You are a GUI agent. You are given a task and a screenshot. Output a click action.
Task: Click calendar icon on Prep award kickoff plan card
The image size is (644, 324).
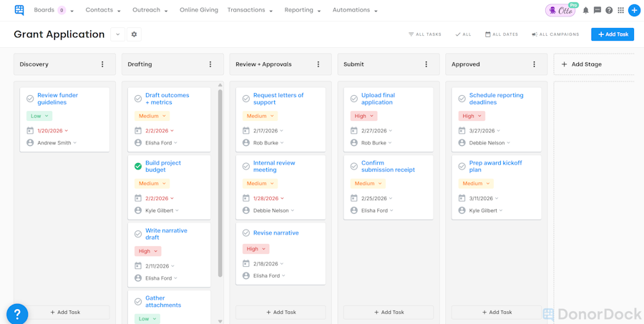(462, 198)
